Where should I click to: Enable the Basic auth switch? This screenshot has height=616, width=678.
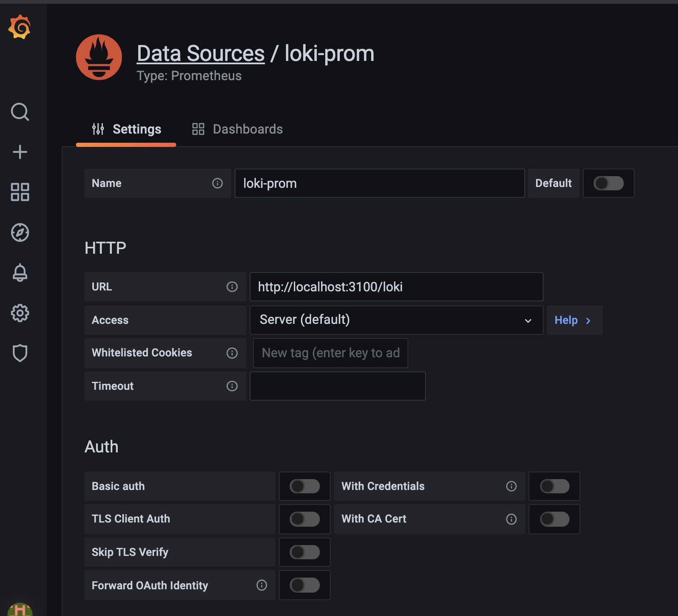[305, 486]
